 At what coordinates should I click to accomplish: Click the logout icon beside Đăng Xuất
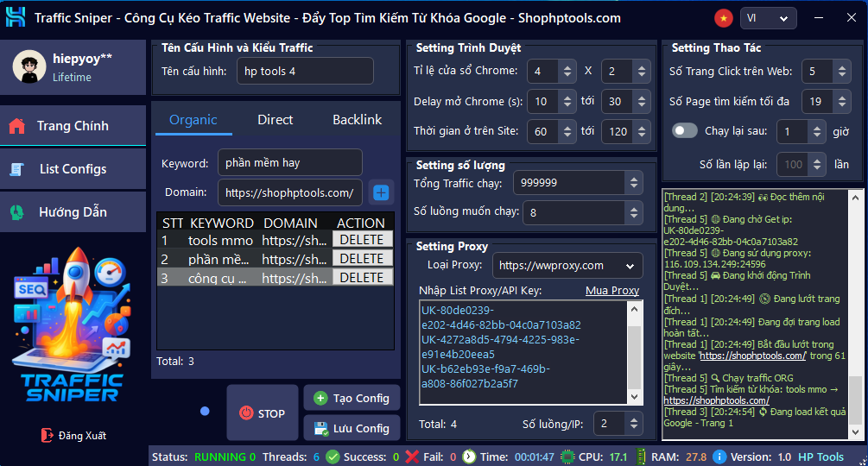point(47,436)
